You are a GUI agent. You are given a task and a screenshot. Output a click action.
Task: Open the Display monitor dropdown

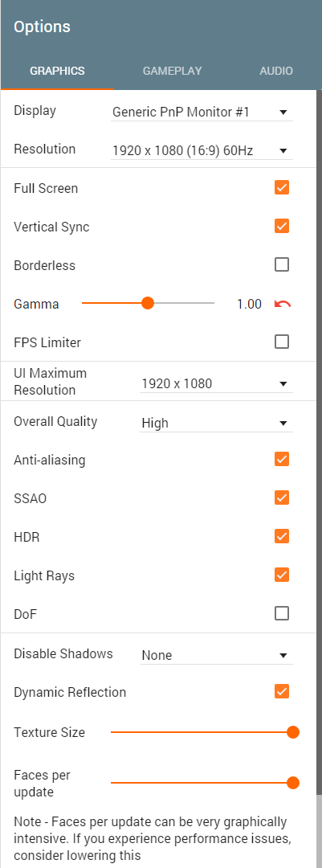202,113
